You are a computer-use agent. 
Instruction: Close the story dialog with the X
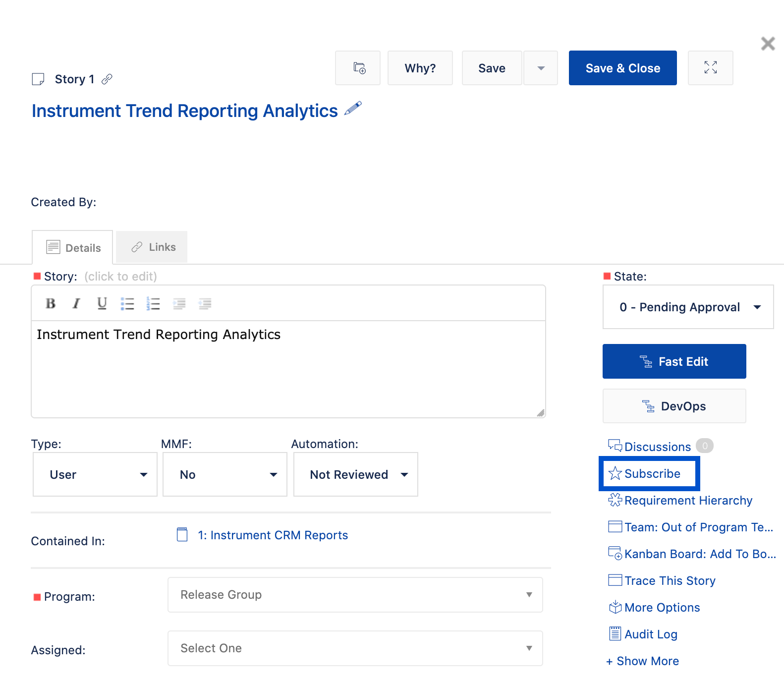tap(768, 44)
